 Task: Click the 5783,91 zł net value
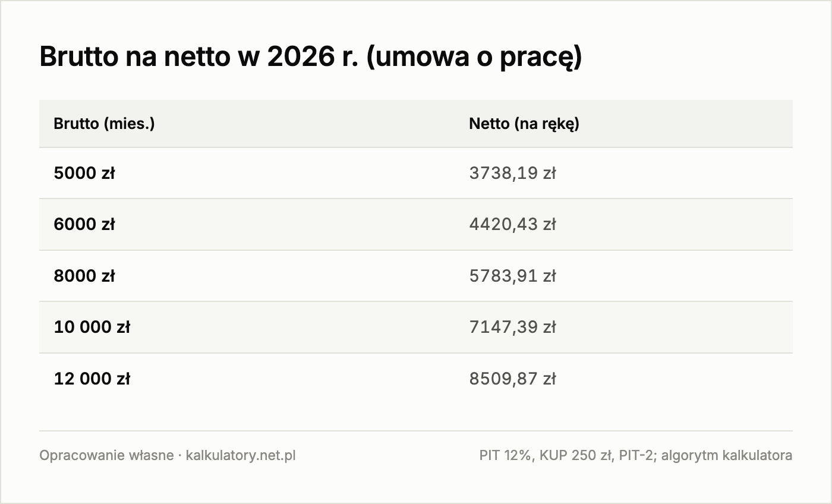point(512,276)
